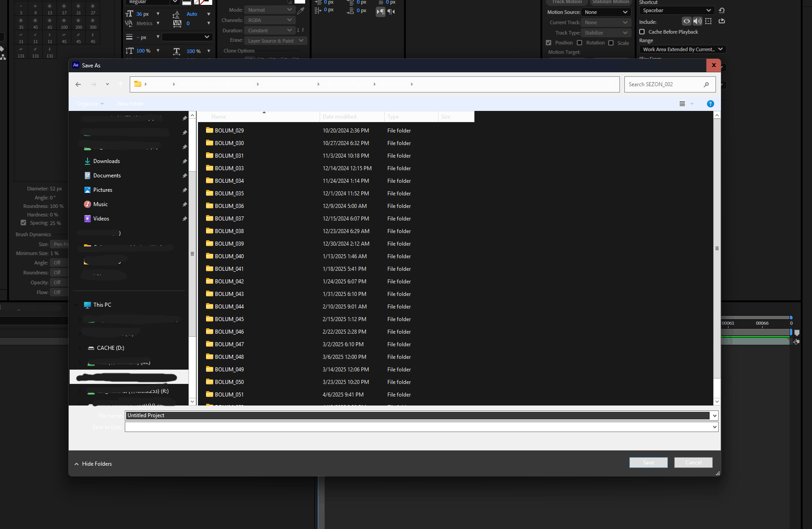Enable the Rotation tracker checkbox

(x=579, y=43)
